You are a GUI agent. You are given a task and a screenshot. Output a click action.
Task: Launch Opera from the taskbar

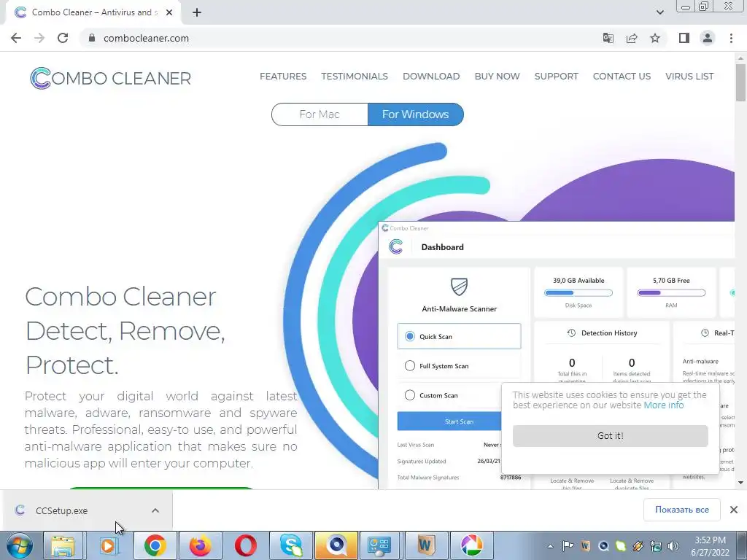coord(245,545)
